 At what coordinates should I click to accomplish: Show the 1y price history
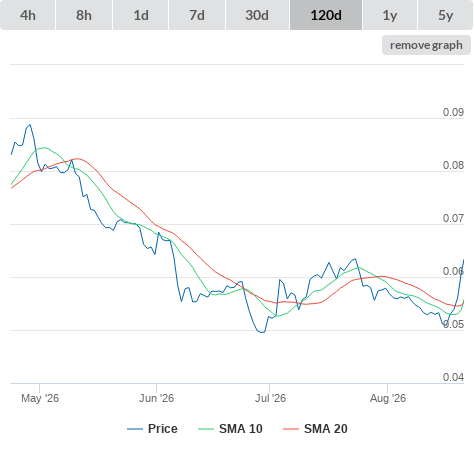click(390, 15)
